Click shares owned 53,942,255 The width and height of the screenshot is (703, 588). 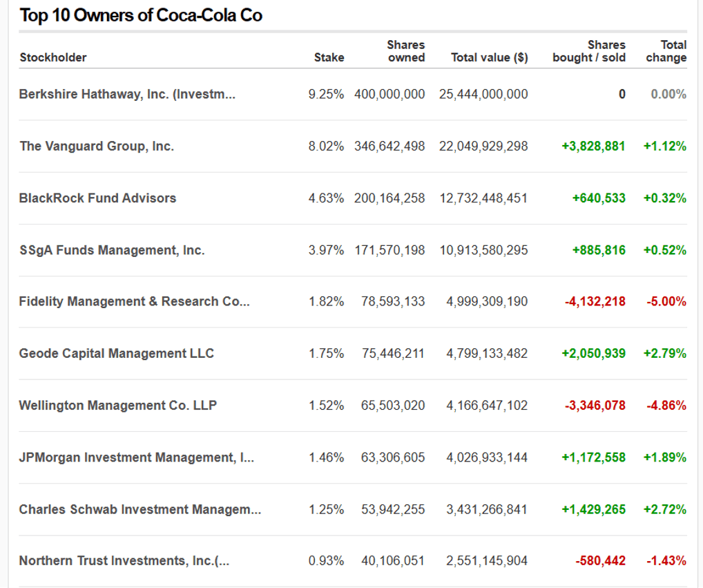393,509
